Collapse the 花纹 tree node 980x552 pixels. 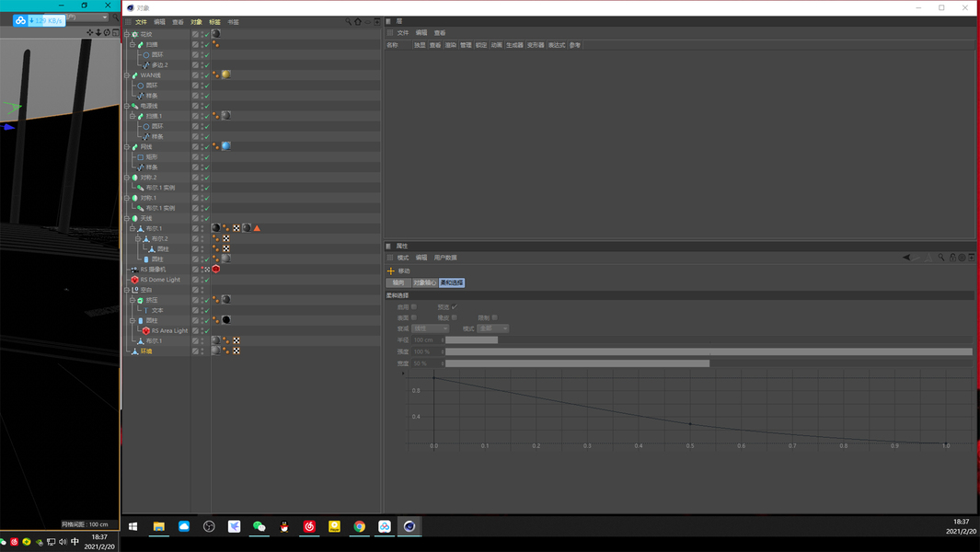(x=127, y=34)
